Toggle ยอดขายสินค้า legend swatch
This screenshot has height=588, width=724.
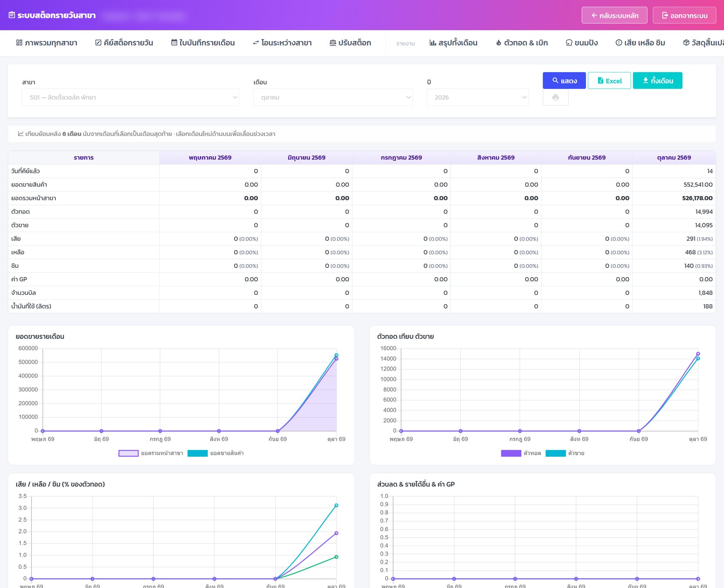click(197, 453)
